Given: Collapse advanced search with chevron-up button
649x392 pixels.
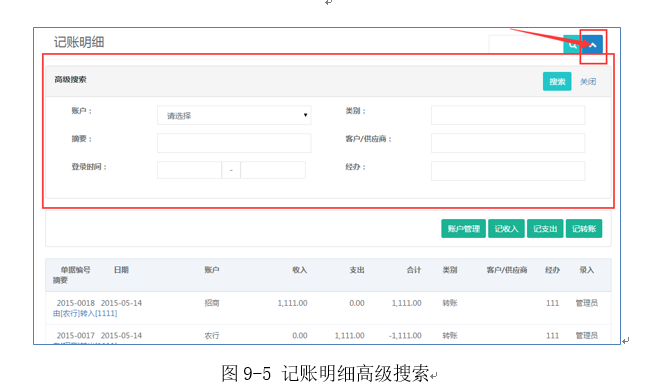Looking at the screenshot, I should 593,44.
